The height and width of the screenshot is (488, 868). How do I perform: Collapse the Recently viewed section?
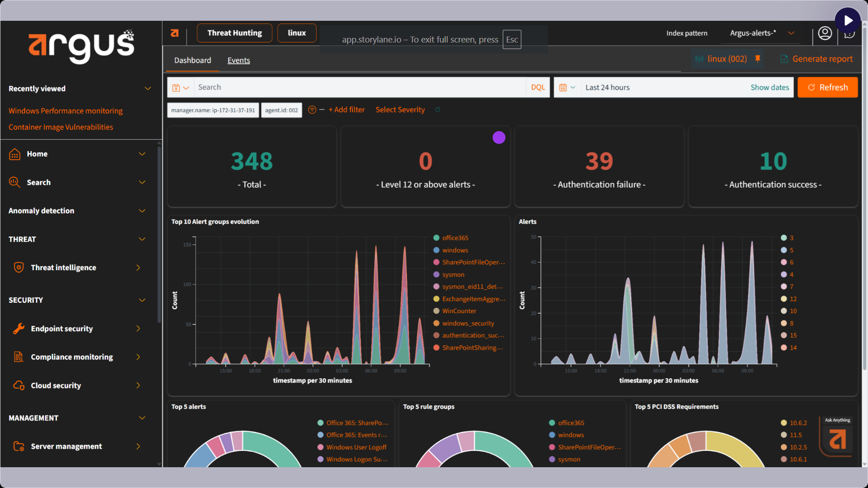pyautogui.click(x=148, y=89)
